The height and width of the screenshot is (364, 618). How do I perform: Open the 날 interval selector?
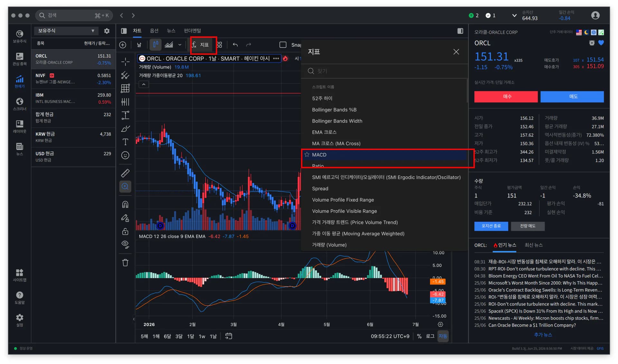139,45
